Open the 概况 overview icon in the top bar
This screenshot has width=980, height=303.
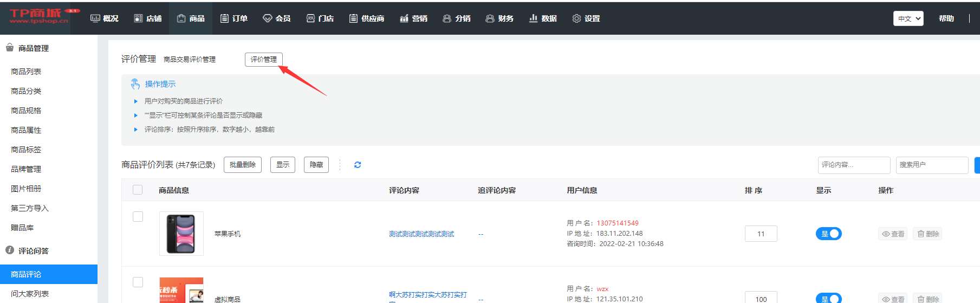pyautogui.click(x=95, y=18)
